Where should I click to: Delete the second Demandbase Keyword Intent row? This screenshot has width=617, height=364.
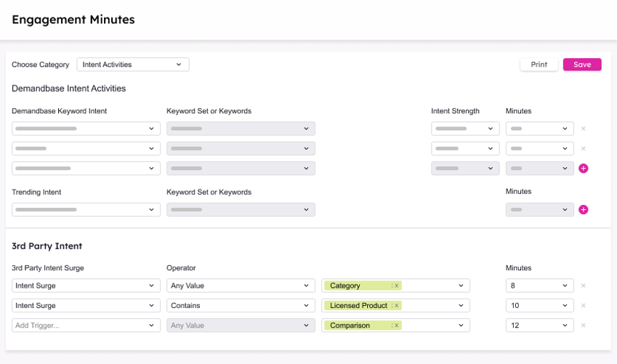583,148
